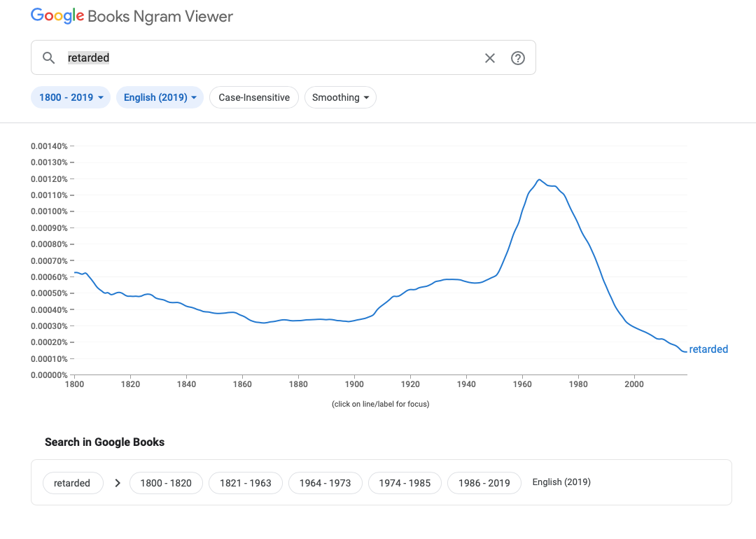
Task: Click the Google Books Ngram Viewer logo
Action: [132, 16]
